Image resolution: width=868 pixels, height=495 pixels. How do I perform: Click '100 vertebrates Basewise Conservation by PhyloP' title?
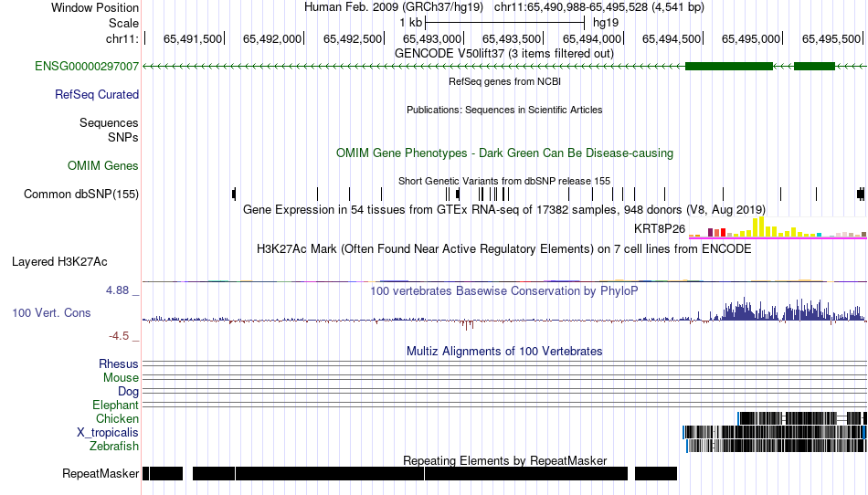(504, 291)
